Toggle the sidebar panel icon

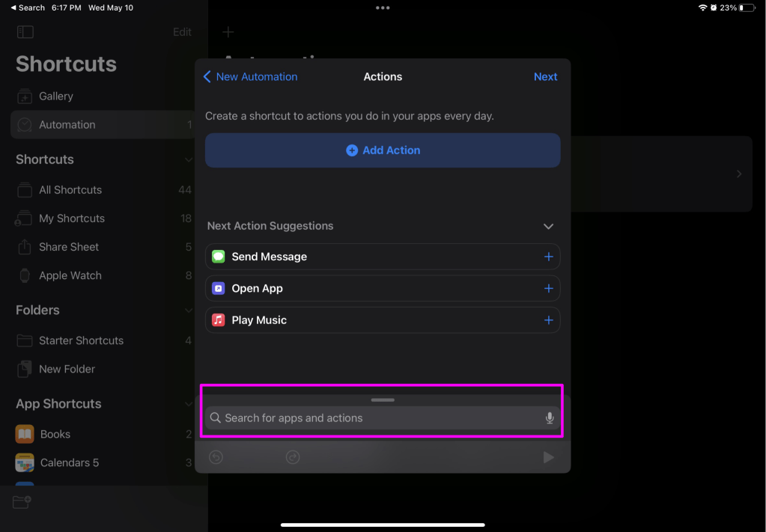[x=25, y=32]
